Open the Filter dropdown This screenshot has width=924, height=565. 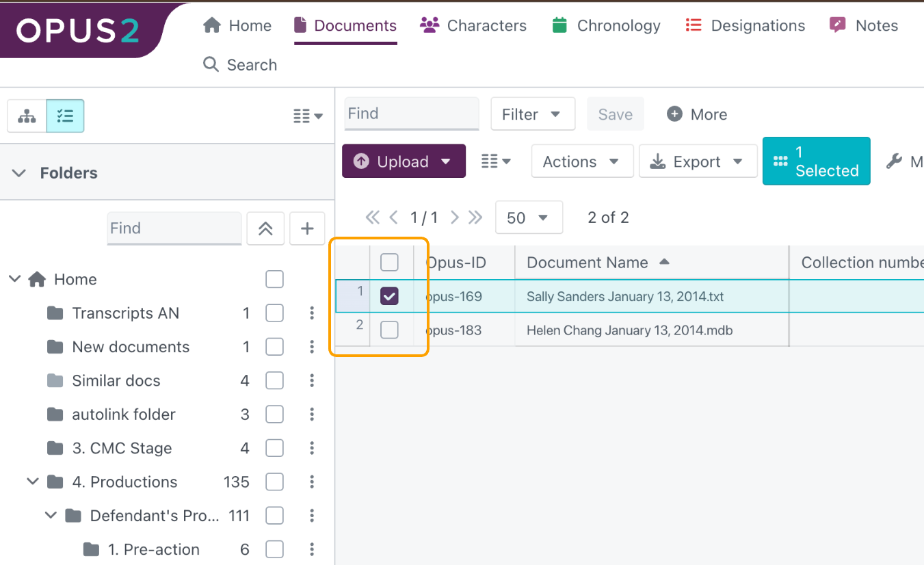(x=533, y=114)
